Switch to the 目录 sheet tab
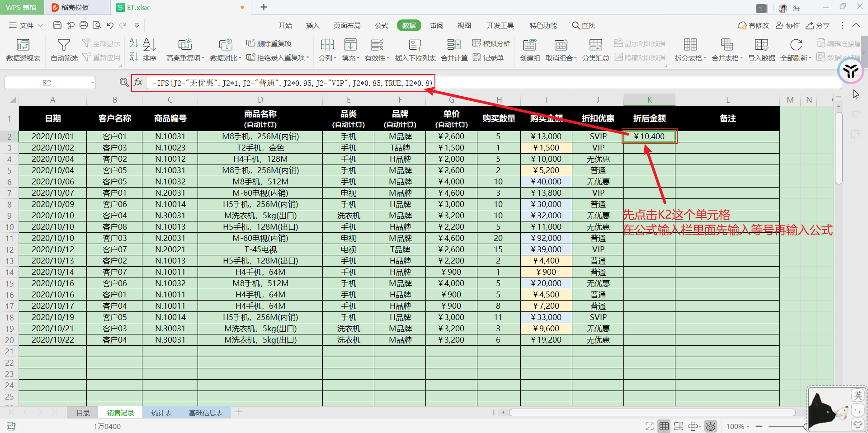Screen dimensions: 868x433 (x=83, y=413)
